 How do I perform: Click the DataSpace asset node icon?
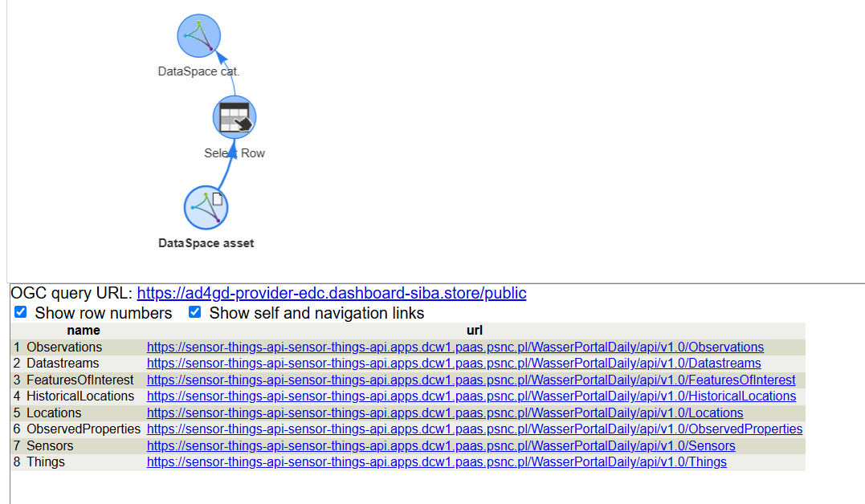click(x=206, y=207)
